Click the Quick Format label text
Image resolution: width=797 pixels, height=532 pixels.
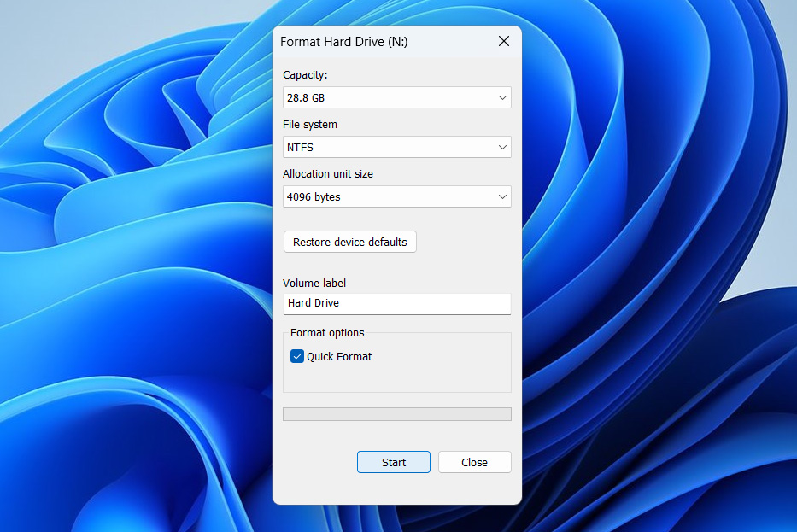click(339, 357)
